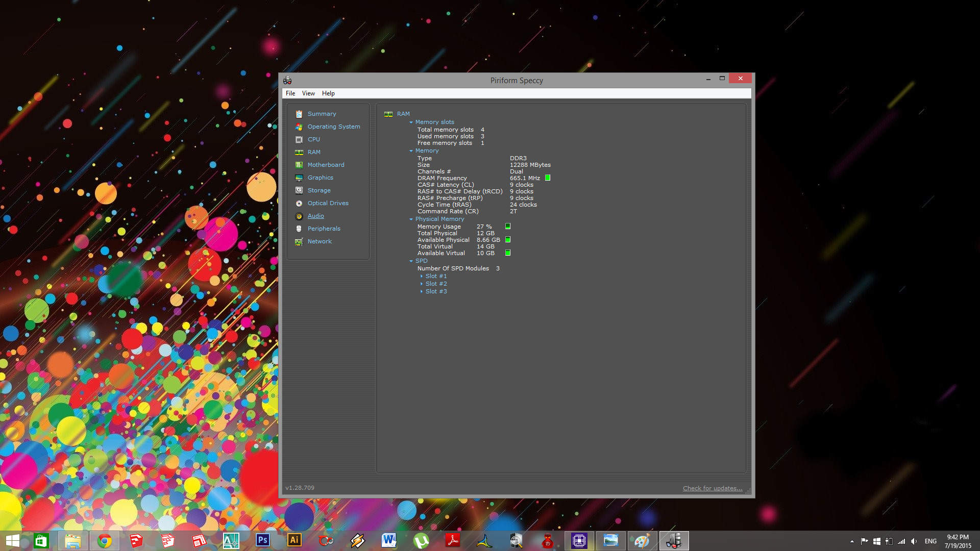980x551 pixels.
Task: Toggle the Available Virtual green indicator
Action: 508,253
